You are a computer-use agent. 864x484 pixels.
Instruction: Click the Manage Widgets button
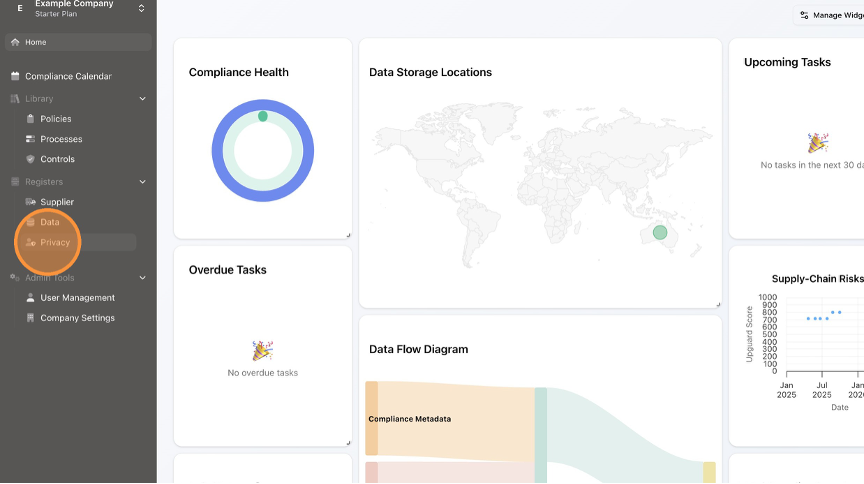coord(830,15)
